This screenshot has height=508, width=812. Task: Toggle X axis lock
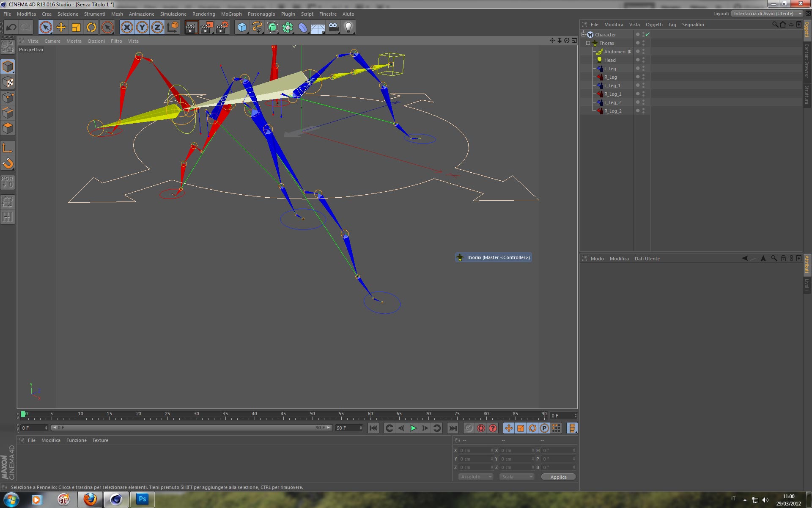click(x=126, y=28)
